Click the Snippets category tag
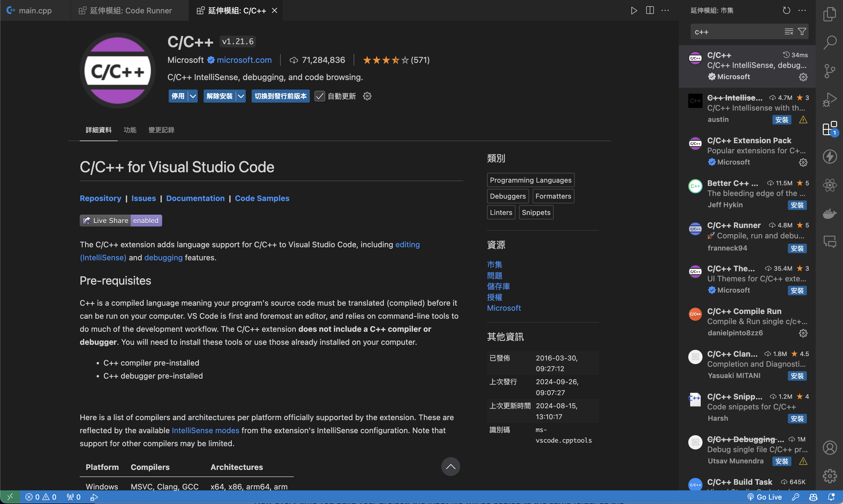 [x=536, y=212]
